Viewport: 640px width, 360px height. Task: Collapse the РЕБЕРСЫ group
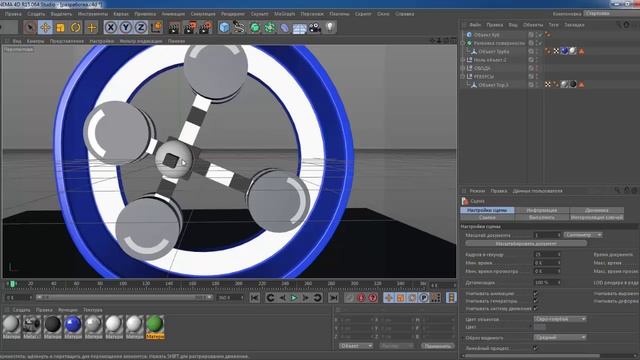[463, 76]
